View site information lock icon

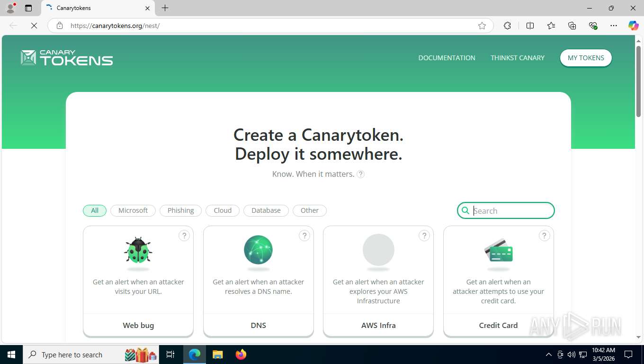[60, 26]
